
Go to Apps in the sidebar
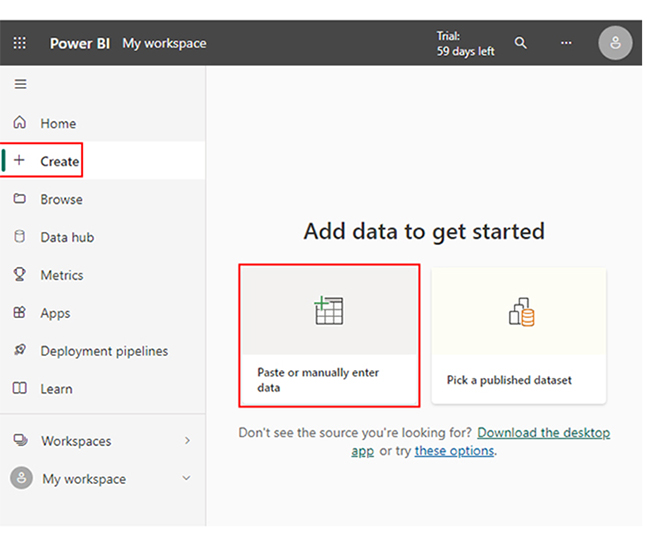point(55,313)
